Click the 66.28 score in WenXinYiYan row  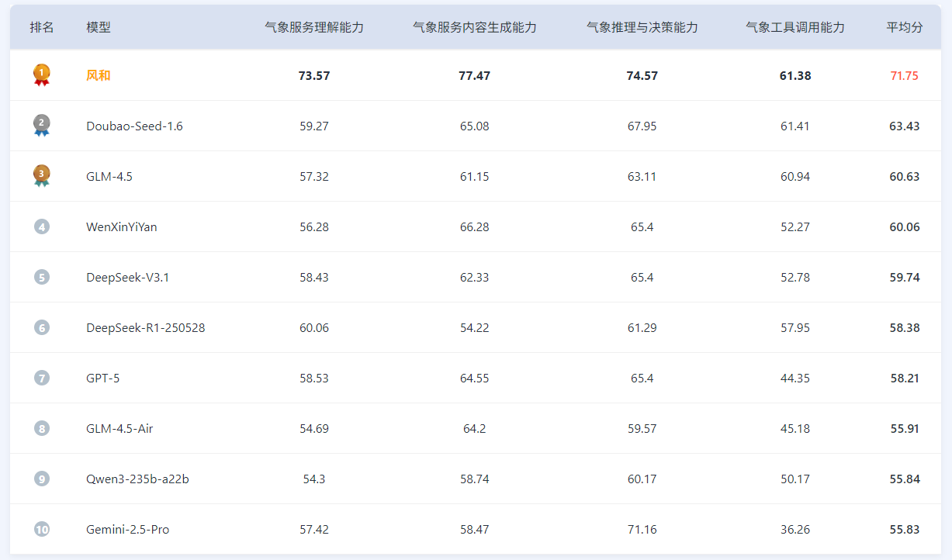point(475,226)
